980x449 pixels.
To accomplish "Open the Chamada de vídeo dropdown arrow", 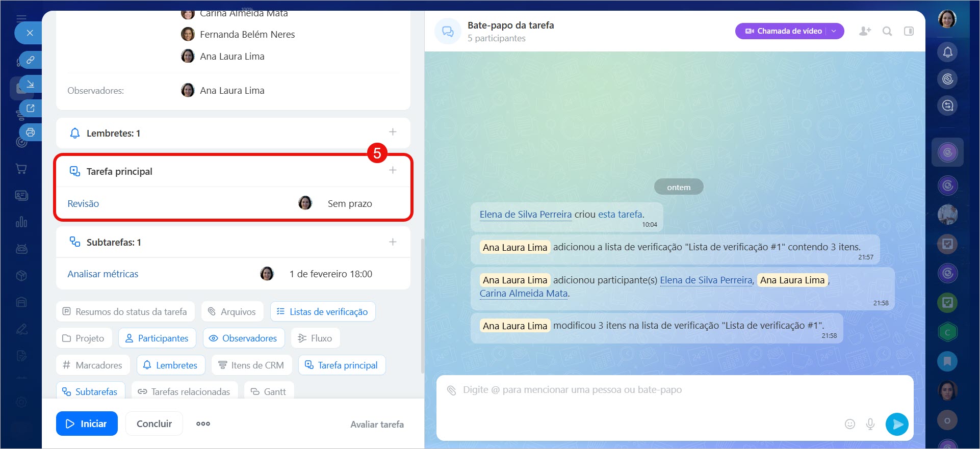I will pyautogui.click(x=834, y=31).
